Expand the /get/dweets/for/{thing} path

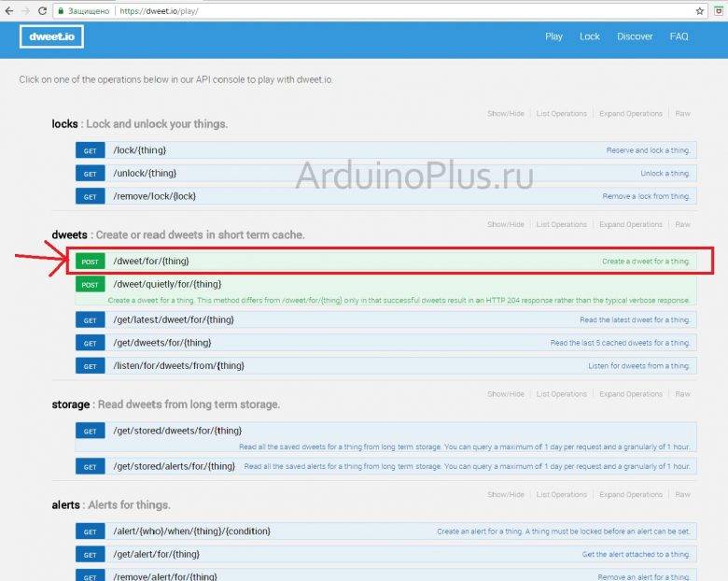[x=162, y=343]
